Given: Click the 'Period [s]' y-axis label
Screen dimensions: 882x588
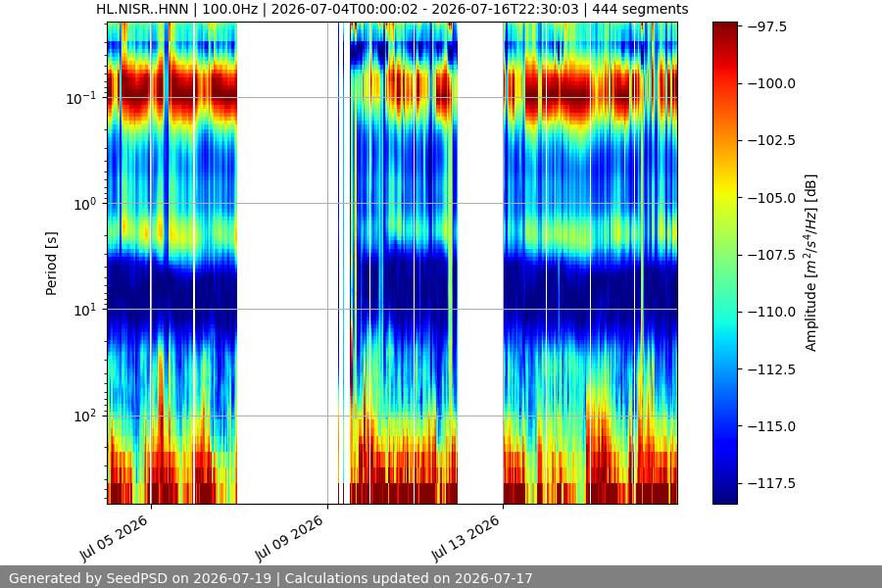Looking at the screenshot, I should click(x=51, y=264).
